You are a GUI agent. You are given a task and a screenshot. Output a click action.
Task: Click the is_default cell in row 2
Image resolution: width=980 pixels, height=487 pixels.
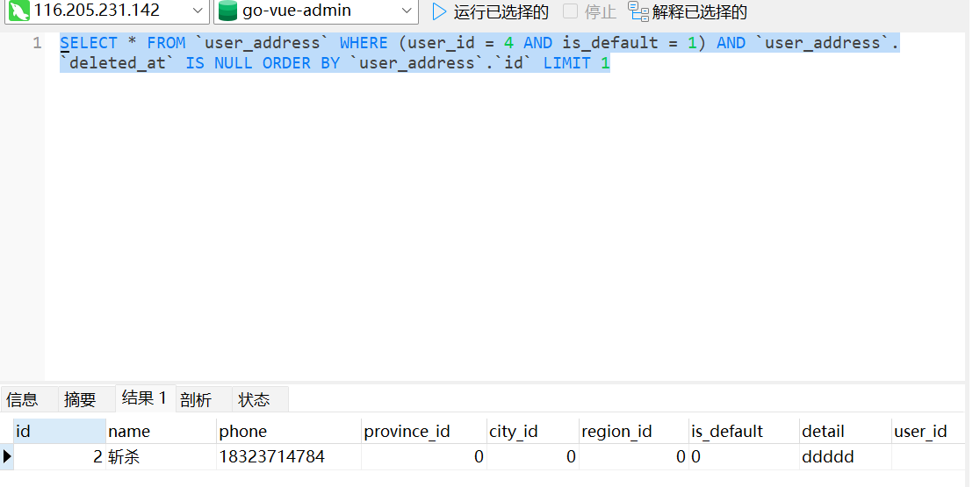tap(744, 457)
